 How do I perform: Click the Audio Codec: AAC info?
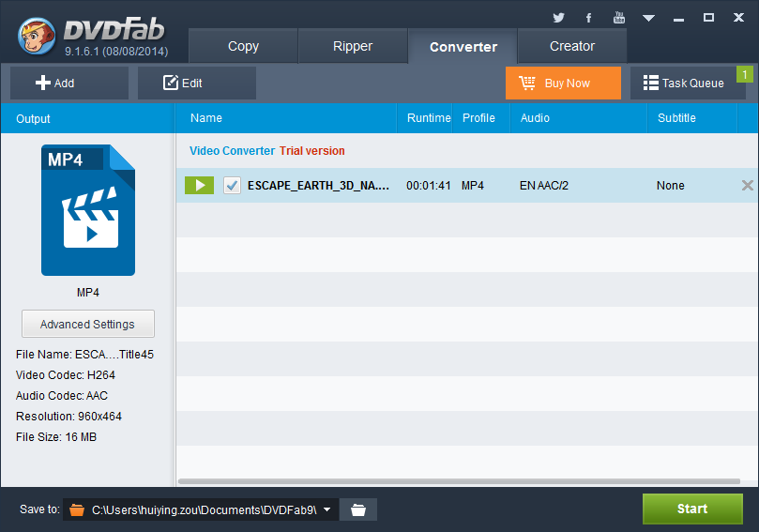tap(62, 396)
